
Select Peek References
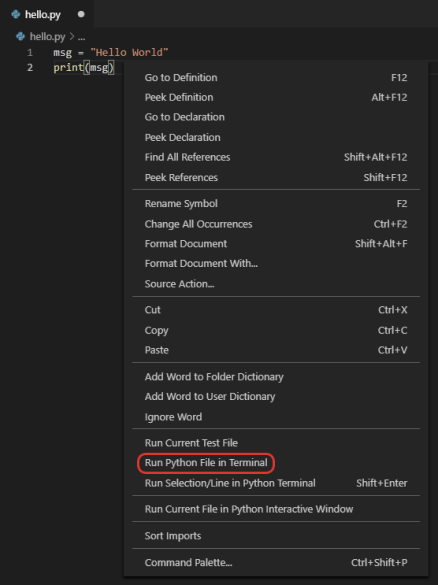pyautogui.click(x=276, y=177)
